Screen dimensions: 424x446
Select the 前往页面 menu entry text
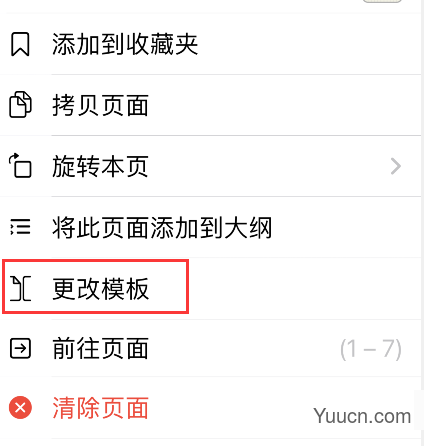(x=100, y=349)
